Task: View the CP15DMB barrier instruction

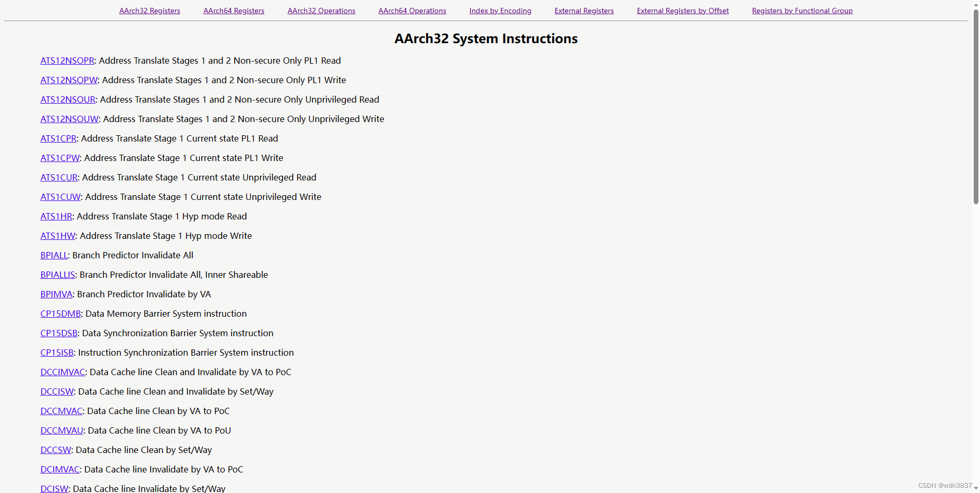Action: point(60,314)
